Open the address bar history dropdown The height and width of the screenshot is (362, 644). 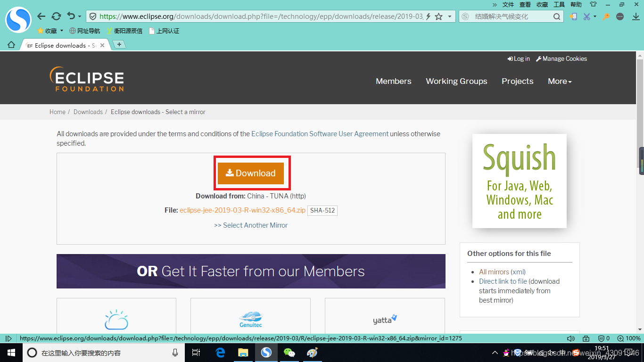450,16
